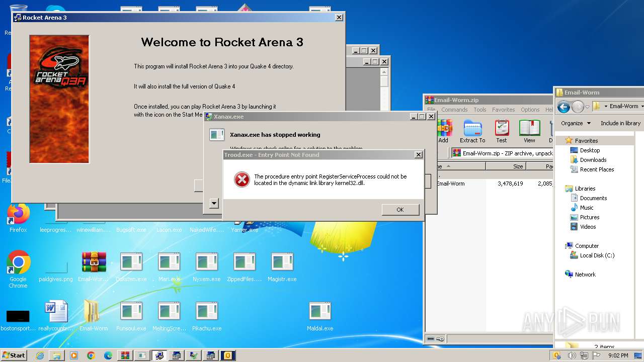Select the Maldal.exe desktop icon
Image resolution: width=644 pixels, height=362 pixels.
coord(320,316)
